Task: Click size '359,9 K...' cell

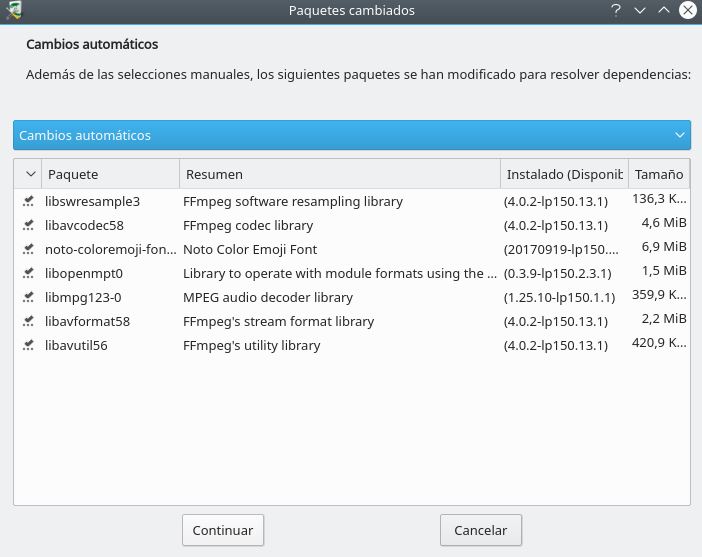Action: pyautogui.click(x=659, y=295)
